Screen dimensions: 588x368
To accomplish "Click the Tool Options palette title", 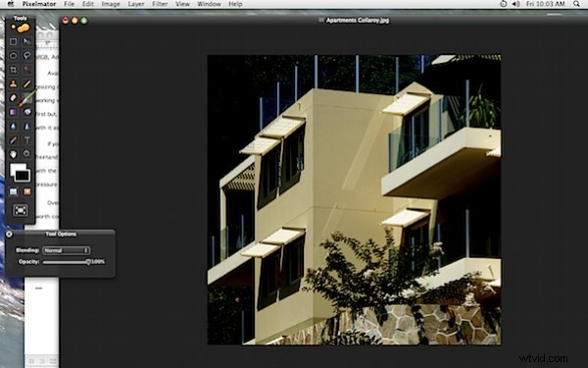I will tap(61, 234).
